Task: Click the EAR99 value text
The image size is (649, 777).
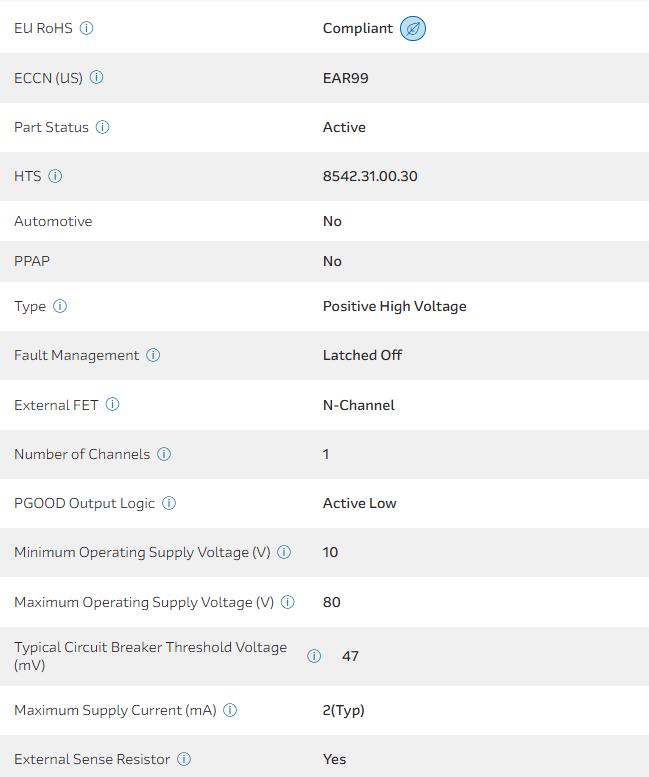Action: click(345, 78)
